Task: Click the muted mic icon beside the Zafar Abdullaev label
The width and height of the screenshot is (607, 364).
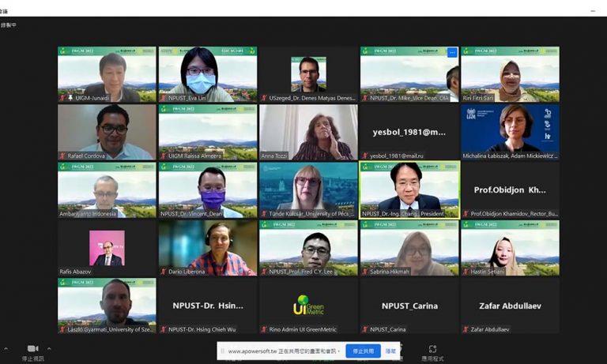Action: point(466,329)
